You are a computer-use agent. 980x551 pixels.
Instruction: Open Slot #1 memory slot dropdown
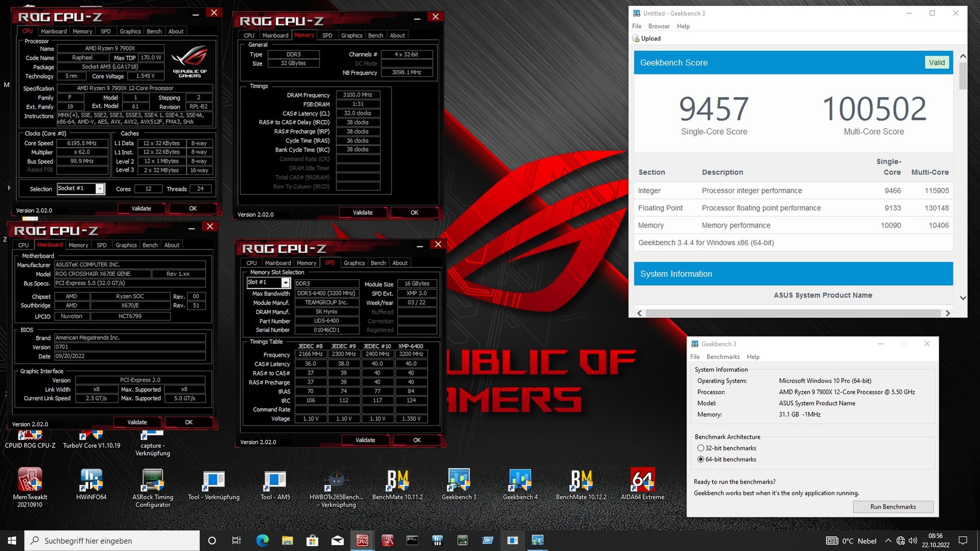[286, 283]
